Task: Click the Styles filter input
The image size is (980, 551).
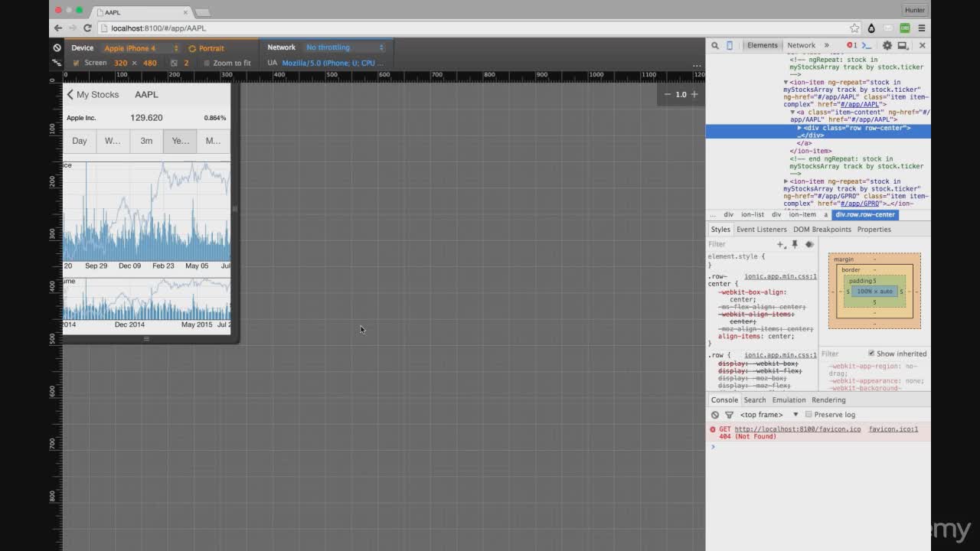Action: (739, 244)
